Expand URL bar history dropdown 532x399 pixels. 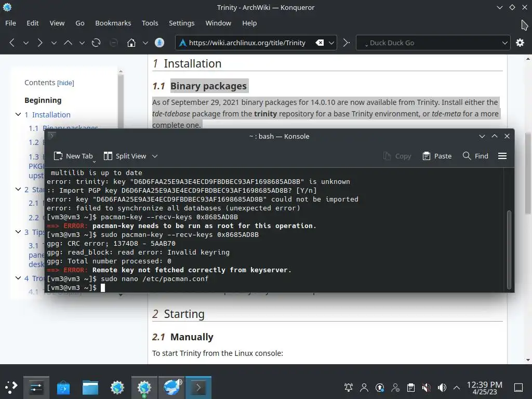[x=331, y=43]
